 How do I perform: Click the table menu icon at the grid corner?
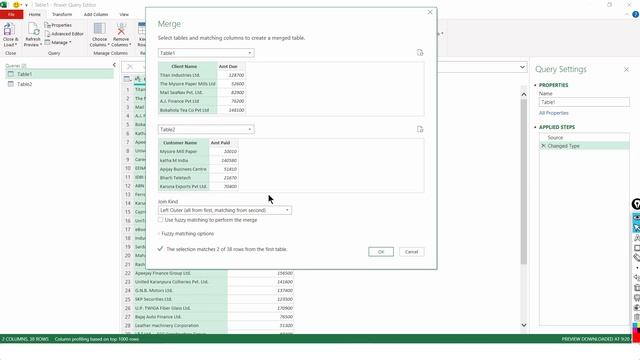pyautogui.click(x=127, y=79)
